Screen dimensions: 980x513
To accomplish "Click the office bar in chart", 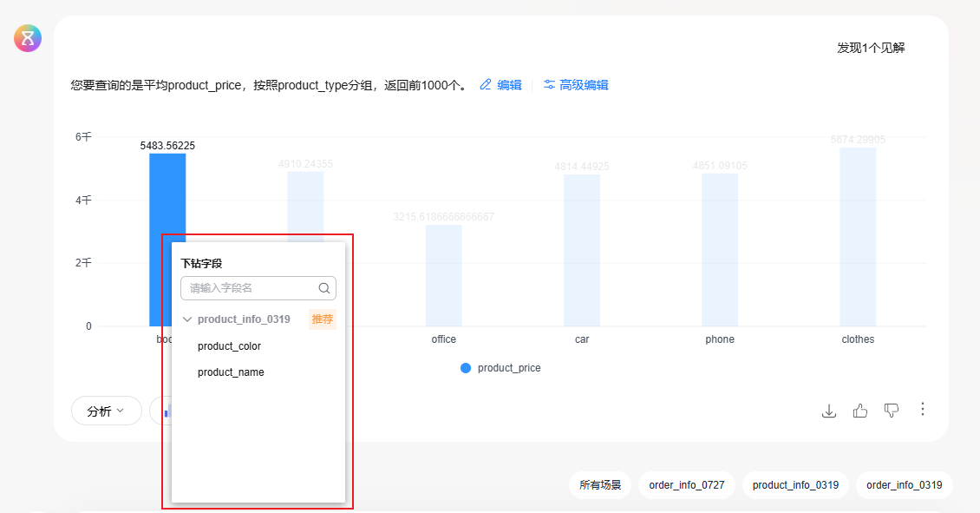I will point(444,275).
